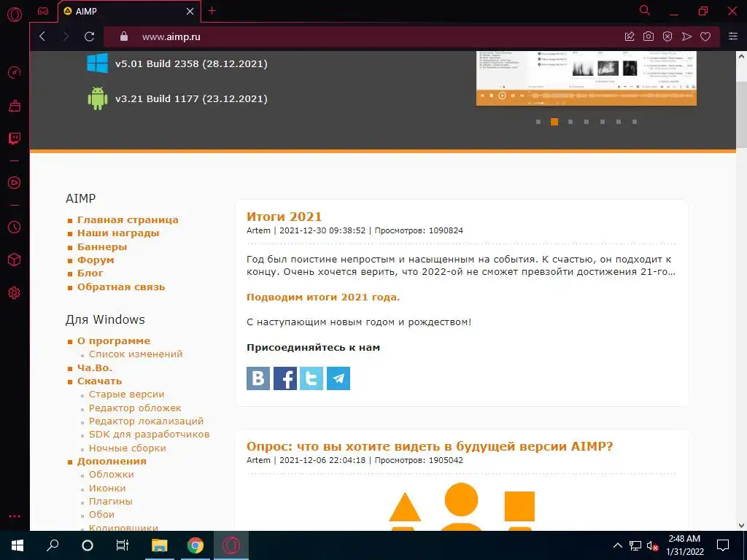Open the Обратная связь menu link
Viewport: 747px width, 560px height.
(121, 287)
